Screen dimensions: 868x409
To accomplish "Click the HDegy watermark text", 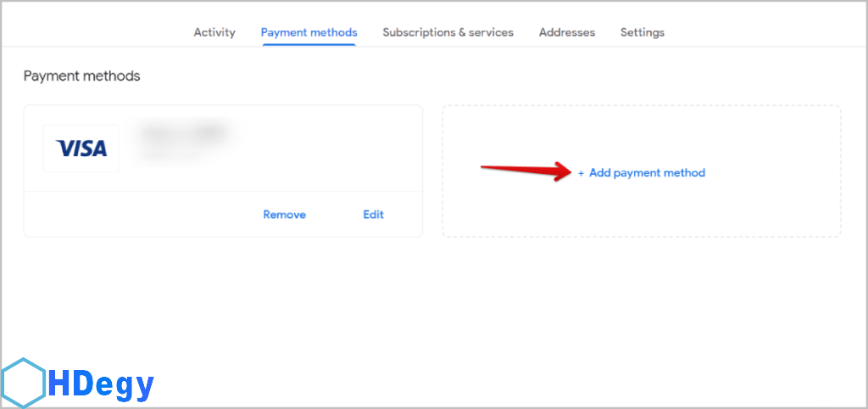I will (102, 385).
